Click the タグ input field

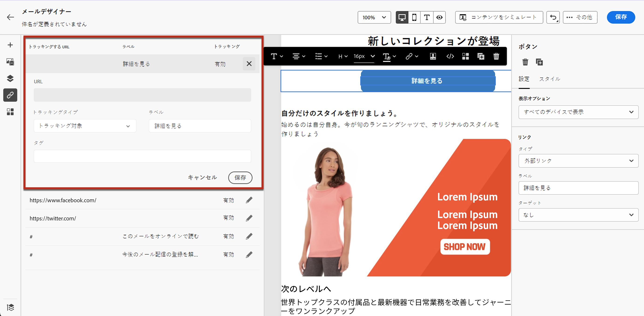[142, 156]
